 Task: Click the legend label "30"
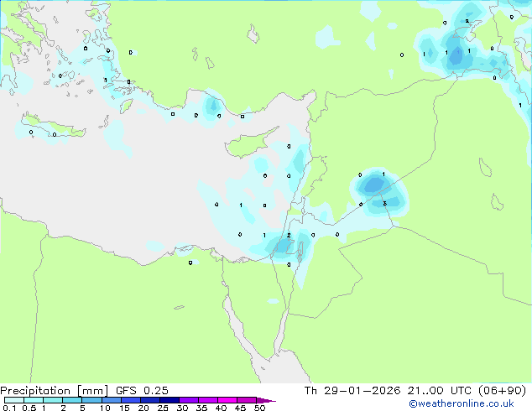pos(182,408)
